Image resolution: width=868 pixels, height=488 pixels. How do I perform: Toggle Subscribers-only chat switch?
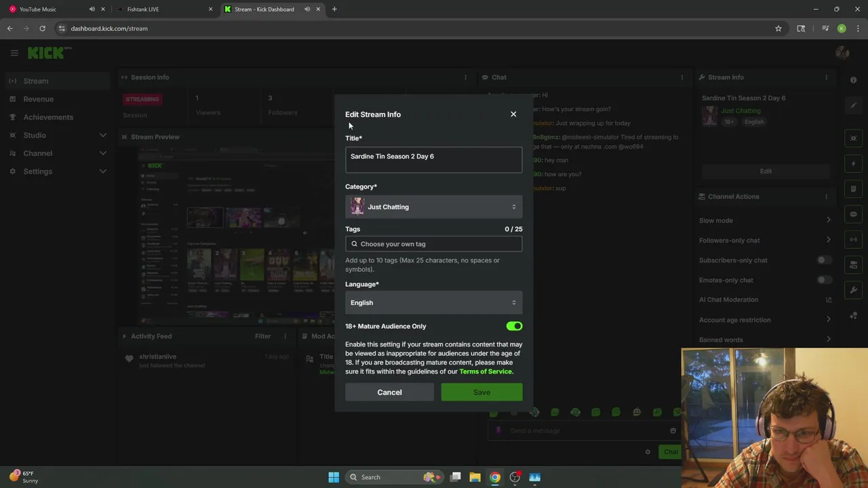click(x=824, y=260)
